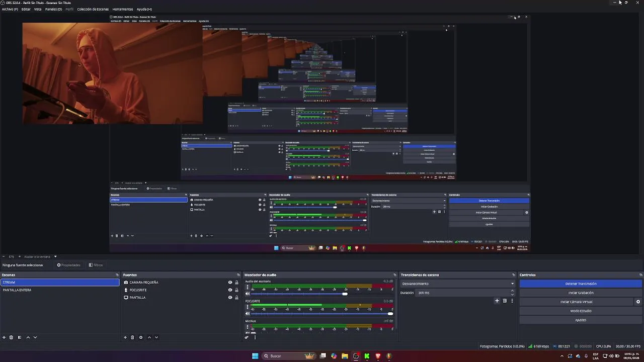The image size is (644, 362).
Task: Open Windows Start menu on taskbar
Action: click(255, 356)
